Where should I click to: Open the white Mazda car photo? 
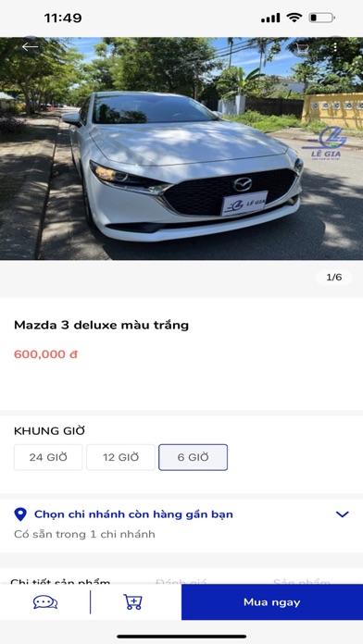click(x=181, y=149)
